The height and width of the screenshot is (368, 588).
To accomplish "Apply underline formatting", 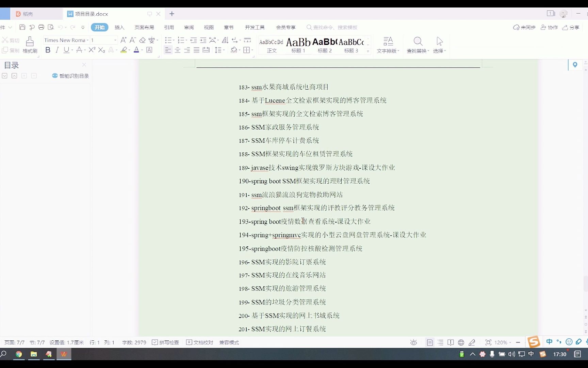I will [x=66, y=50].
